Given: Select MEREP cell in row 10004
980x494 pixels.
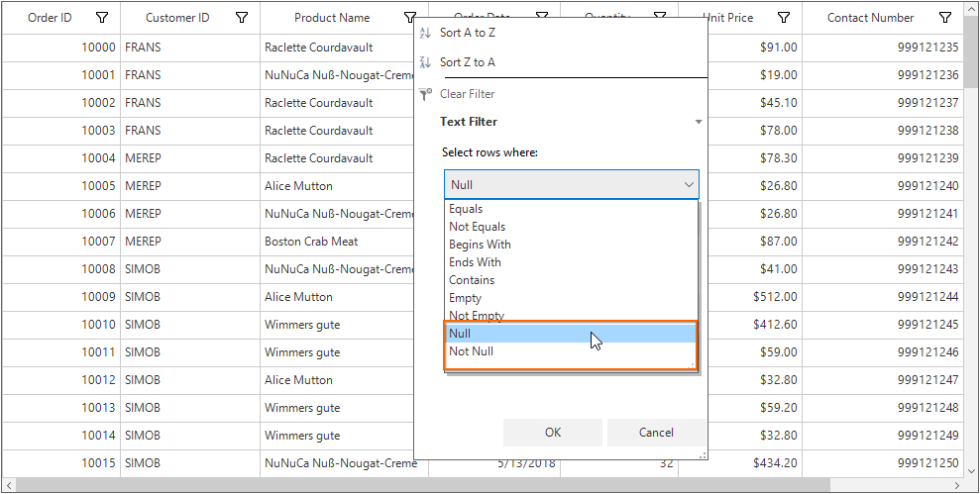Looking at the screenshot, I should click(190, 158).
